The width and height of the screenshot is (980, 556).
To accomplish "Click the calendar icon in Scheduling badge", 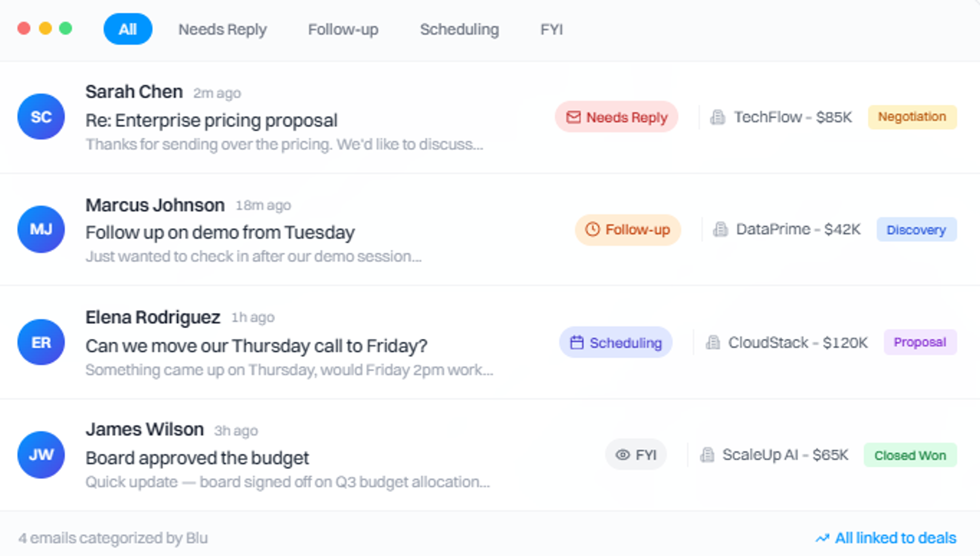I will tap(577, 343).
